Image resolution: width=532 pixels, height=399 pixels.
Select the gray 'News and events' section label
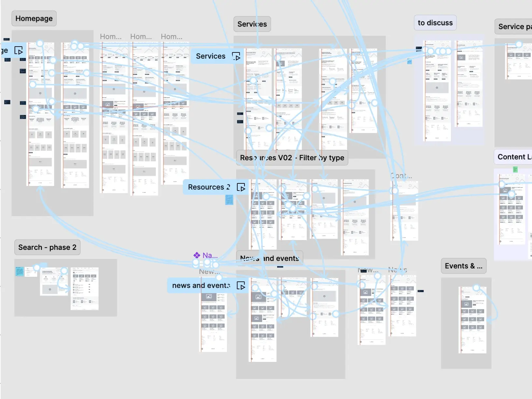(270, 258)
